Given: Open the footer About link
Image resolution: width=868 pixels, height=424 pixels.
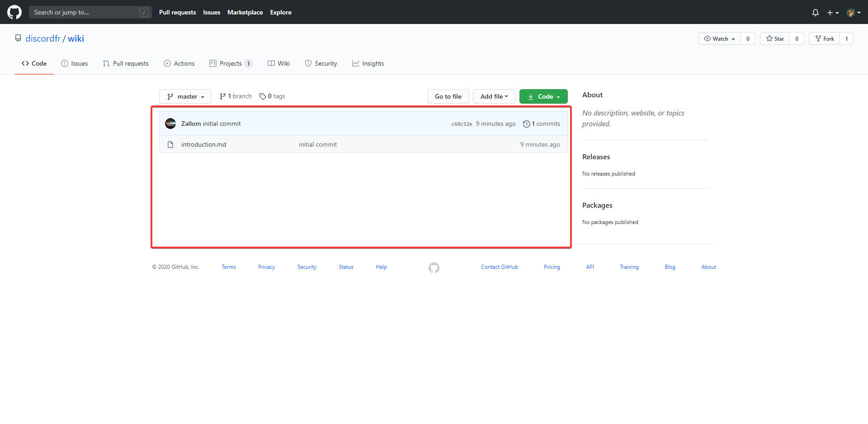Looking at the screenshot, I should pos(708,267).
